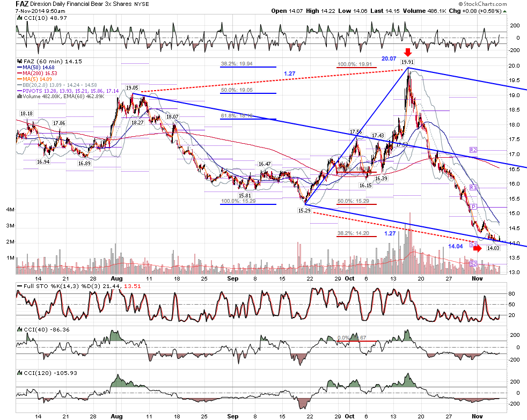
Task: Click the Full STO legend line marker
Action: pos(19,286)
